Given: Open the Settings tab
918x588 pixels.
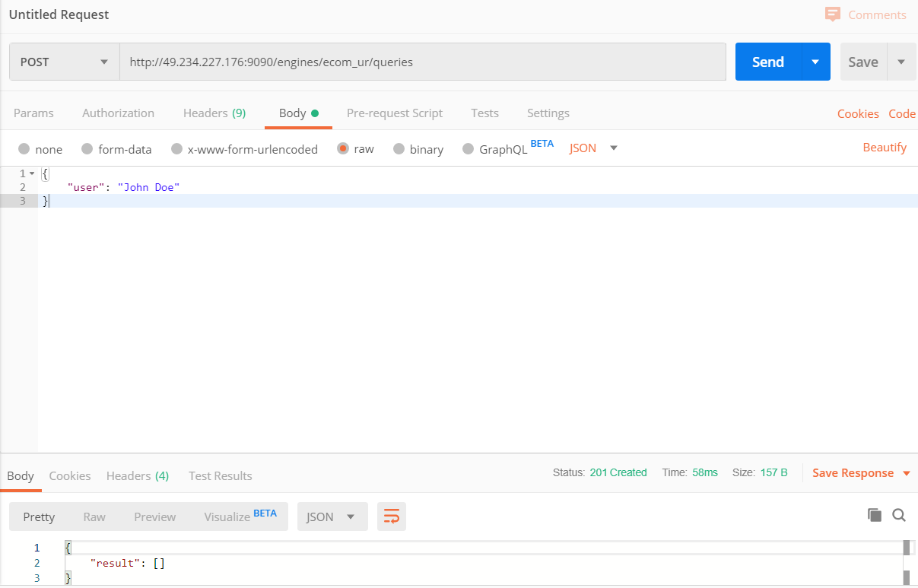Looking at the screenshot, I should 548,113.
